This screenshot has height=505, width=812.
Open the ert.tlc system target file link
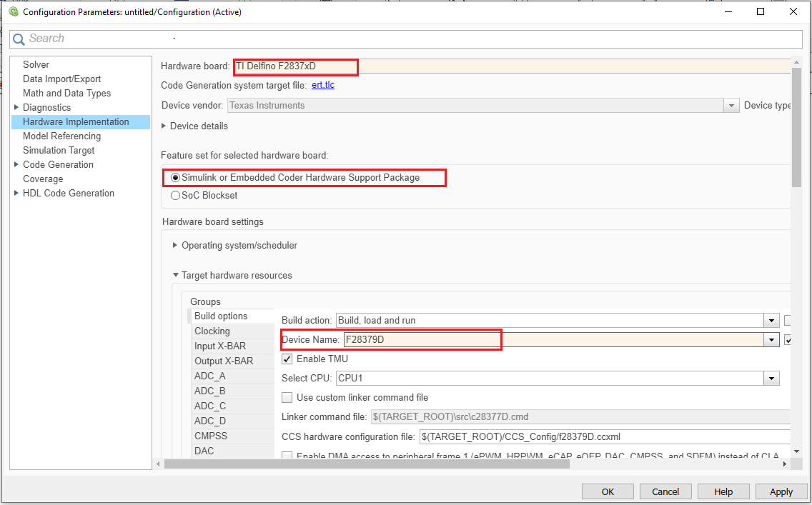pos(323,85)
